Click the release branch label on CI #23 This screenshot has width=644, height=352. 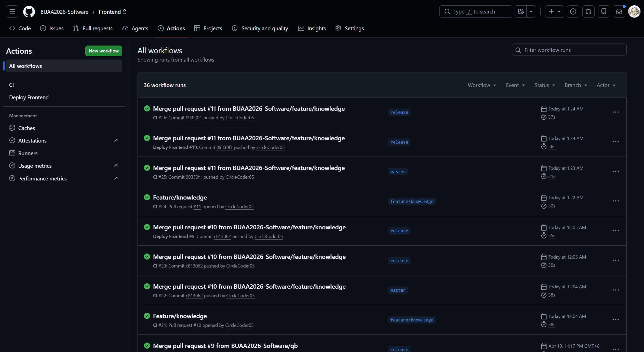click(399, 261)
